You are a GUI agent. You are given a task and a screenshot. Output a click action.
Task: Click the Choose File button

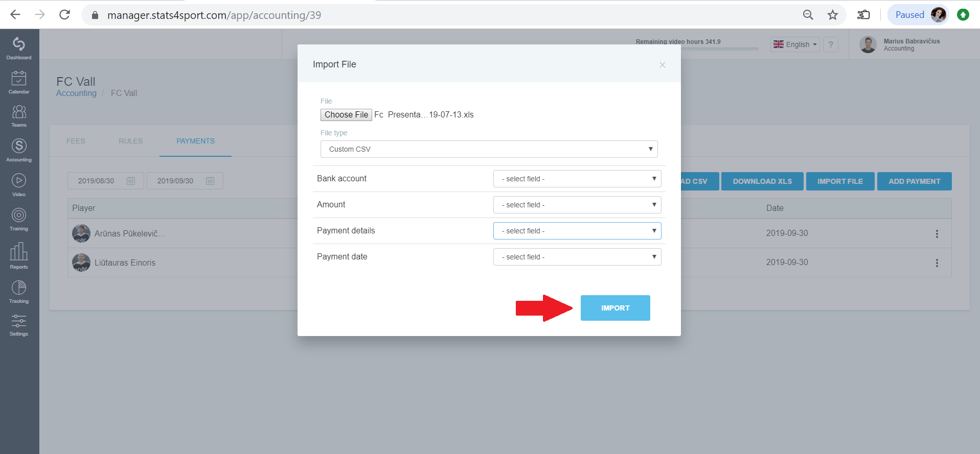(x=346, y=115)
